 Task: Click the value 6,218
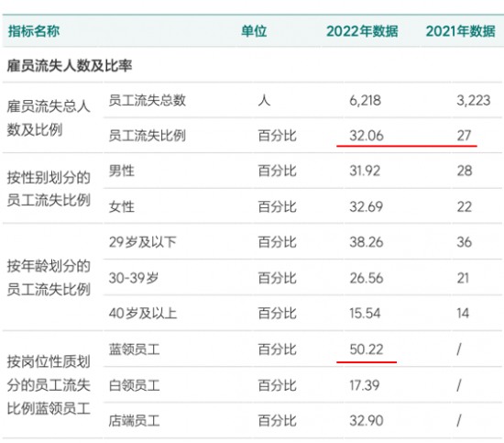(x=365, y=101)
